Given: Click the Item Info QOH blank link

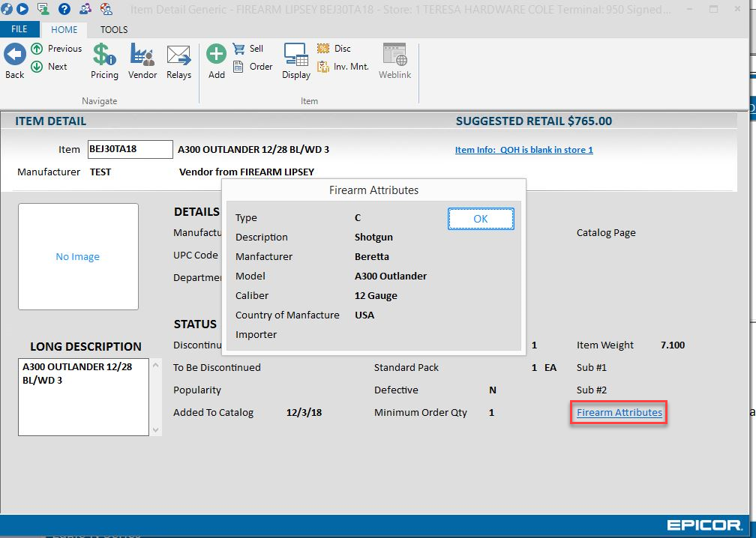Looking at the screenshot, I should point(523,150).
